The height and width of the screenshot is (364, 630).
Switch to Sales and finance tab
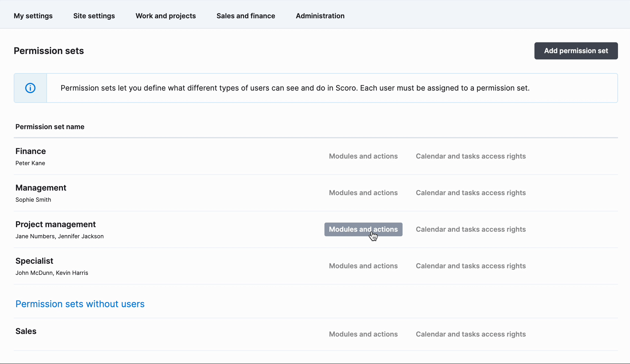click(x=246, y=16)
